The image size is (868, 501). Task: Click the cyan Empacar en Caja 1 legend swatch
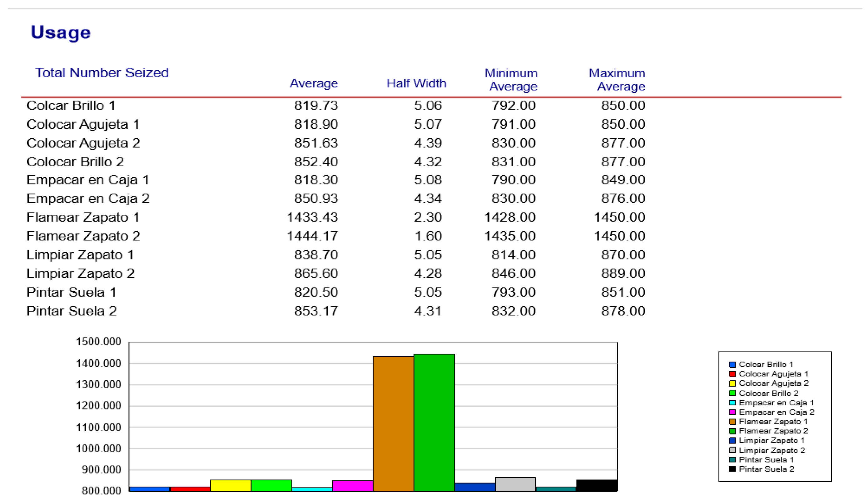(732, 403)
